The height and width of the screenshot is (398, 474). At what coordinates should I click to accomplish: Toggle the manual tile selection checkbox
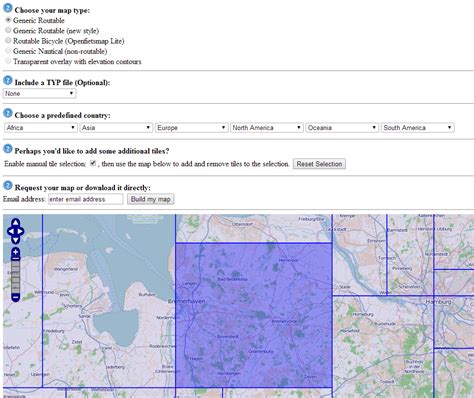pos(93,163)
